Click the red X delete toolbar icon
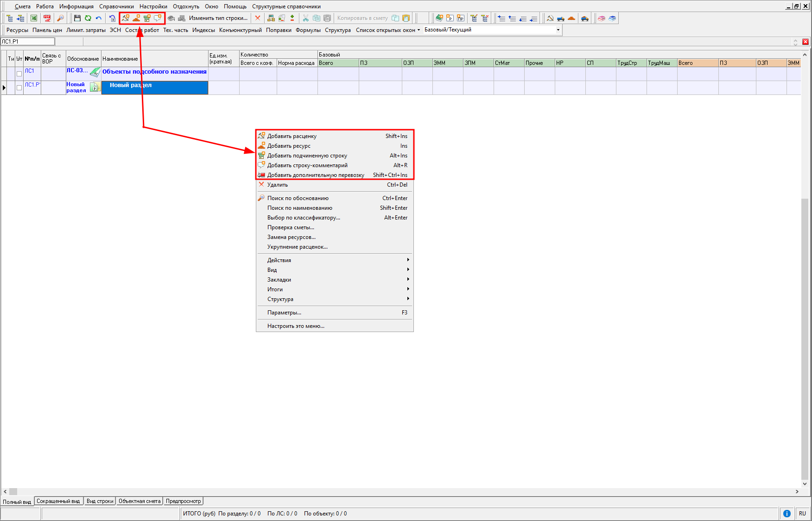Screen dimensions: 812x521 pyautogui.click(x=258, y=19)
